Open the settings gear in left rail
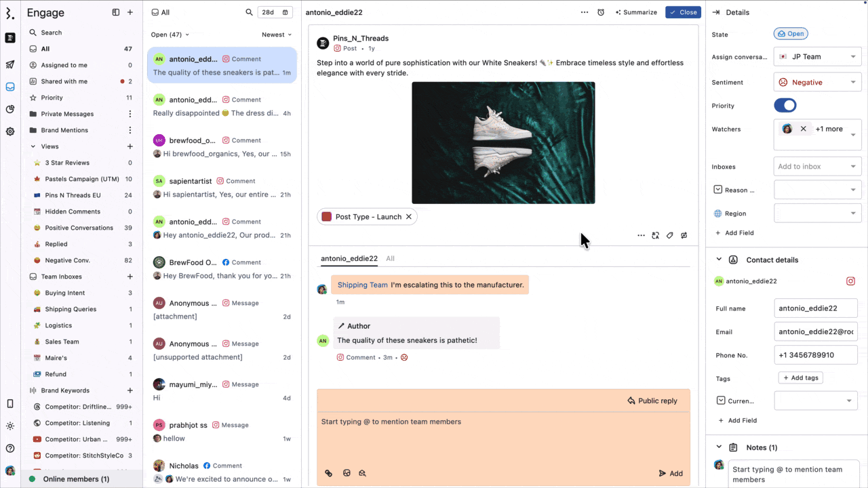 pos(10,131)
